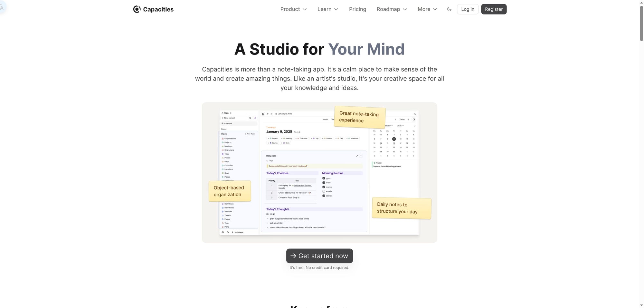
Task: Uncheck the socials checkbox in Morning Routine
Action: 324,196
